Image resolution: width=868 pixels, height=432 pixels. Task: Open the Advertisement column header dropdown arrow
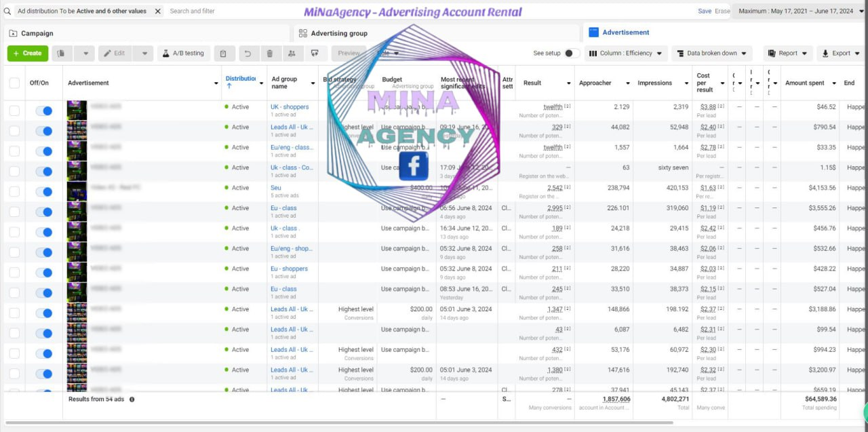click(216, 83)
